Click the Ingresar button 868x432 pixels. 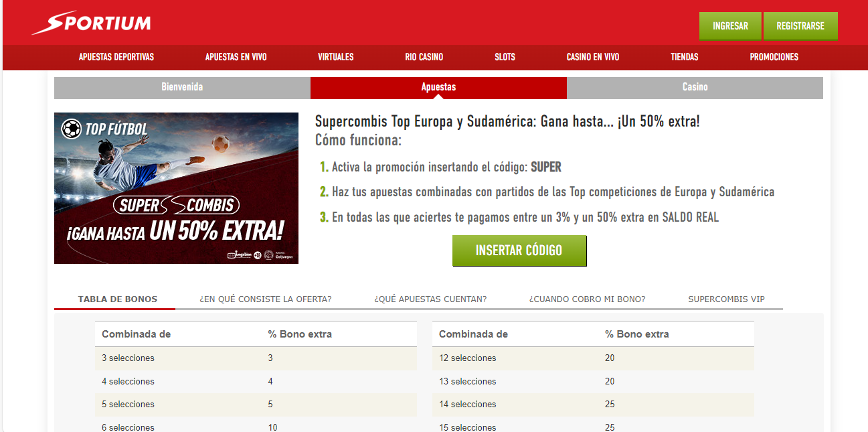coord(730,25)
